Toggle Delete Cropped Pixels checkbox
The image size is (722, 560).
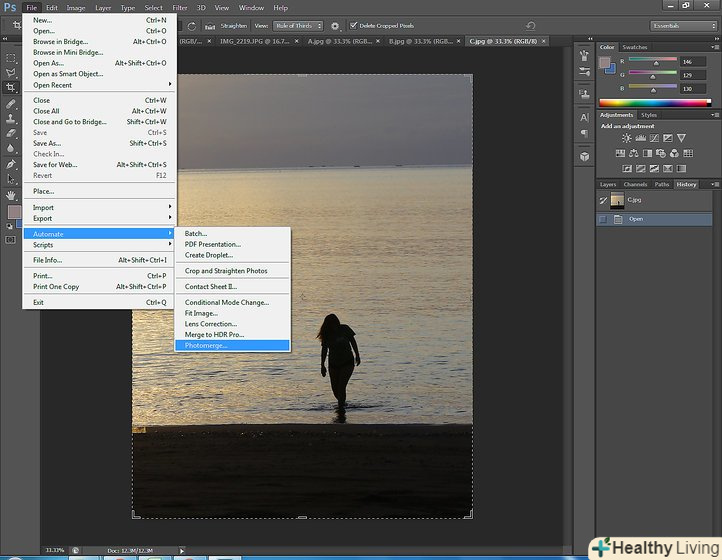point(354,25)
